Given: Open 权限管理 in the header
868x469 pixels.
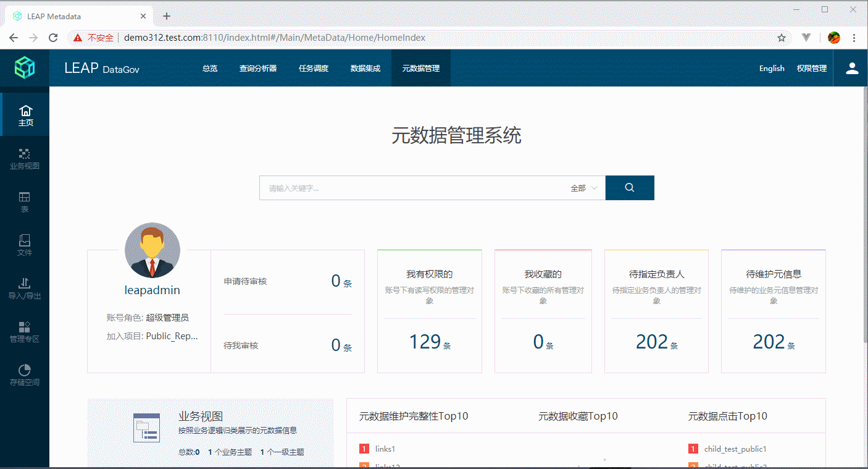Looking at the screenshot, I should 812,69.
